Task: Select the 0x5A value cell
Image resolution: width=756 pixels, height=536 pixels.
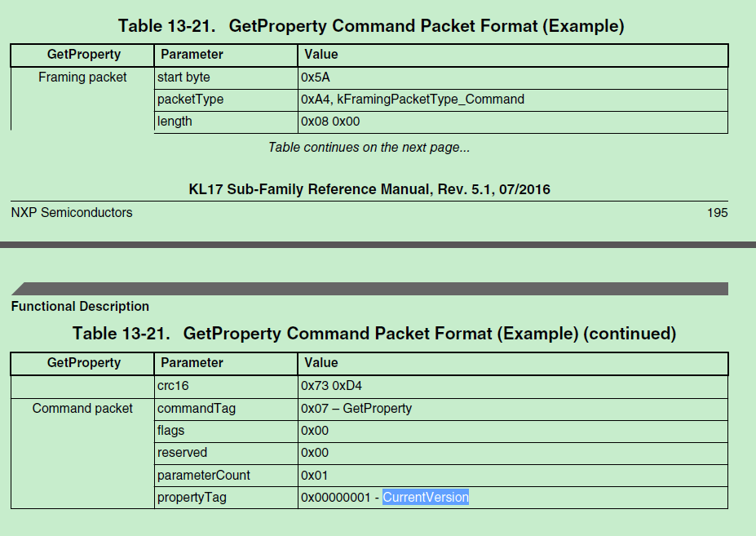Action: pos(316,78)
